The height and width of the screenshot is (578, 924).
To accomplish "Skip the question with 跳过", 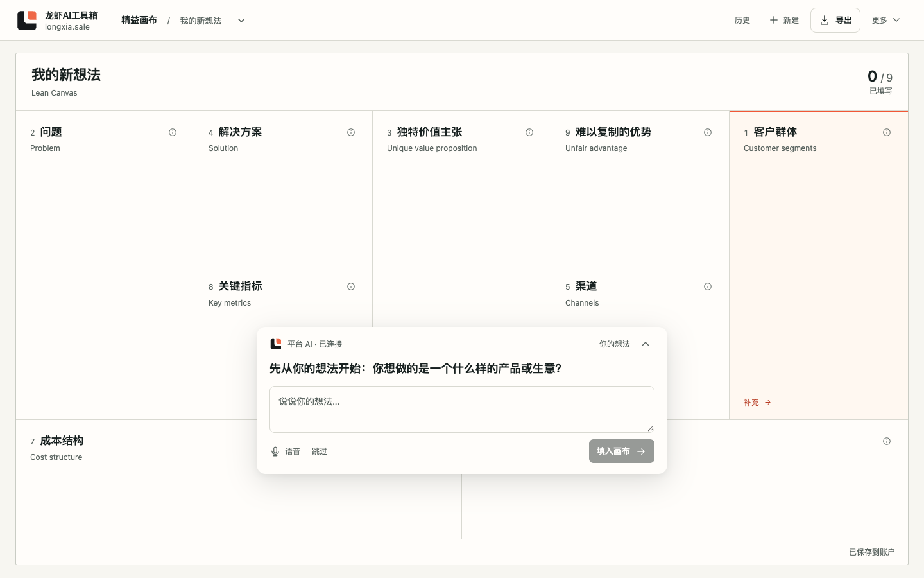I will (320, 451).
